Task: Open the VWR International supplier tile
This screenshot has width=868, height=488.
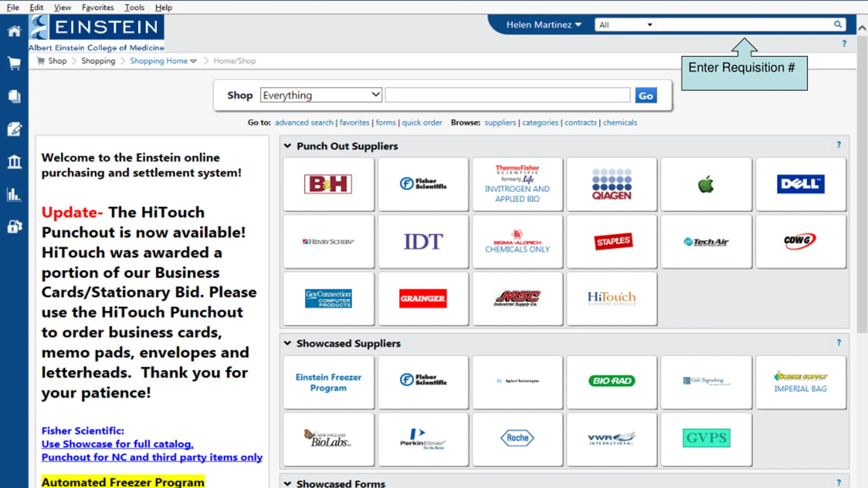Action: 612,439
